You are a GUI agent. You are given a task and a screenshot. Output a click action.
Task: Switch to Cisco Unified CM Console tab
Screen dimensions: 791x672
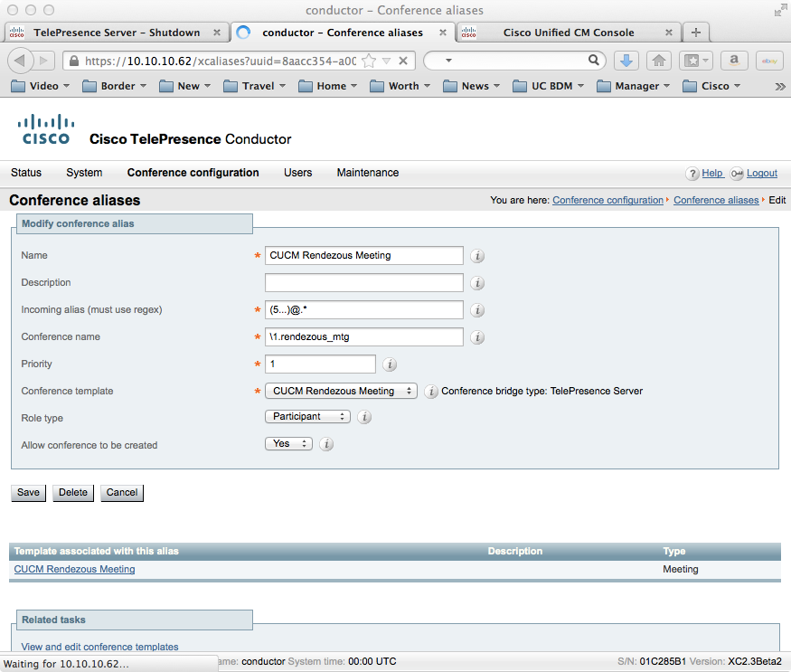pyautogui.click(x=569, y=33)
